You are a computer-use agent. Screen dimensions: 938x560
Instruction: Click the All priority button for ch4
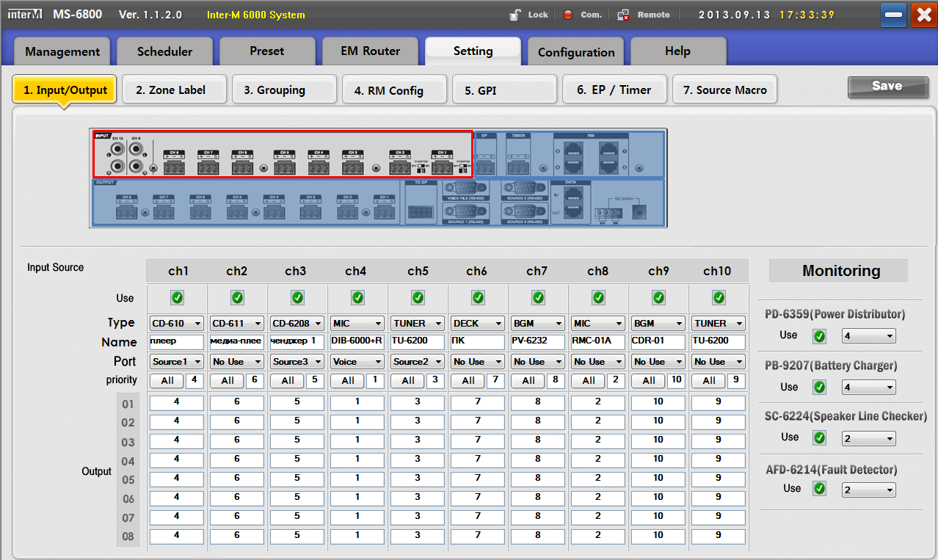(348, 381)
